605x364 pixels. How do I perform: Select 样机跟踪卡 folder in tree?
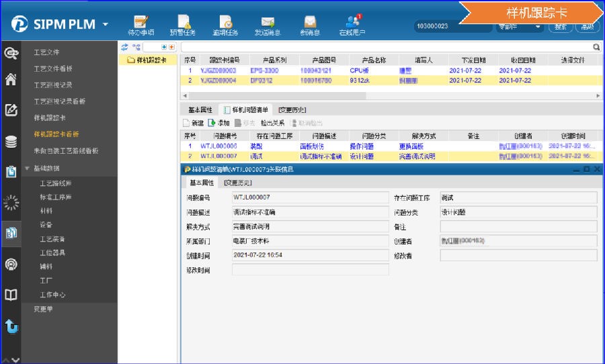(151, 60)
